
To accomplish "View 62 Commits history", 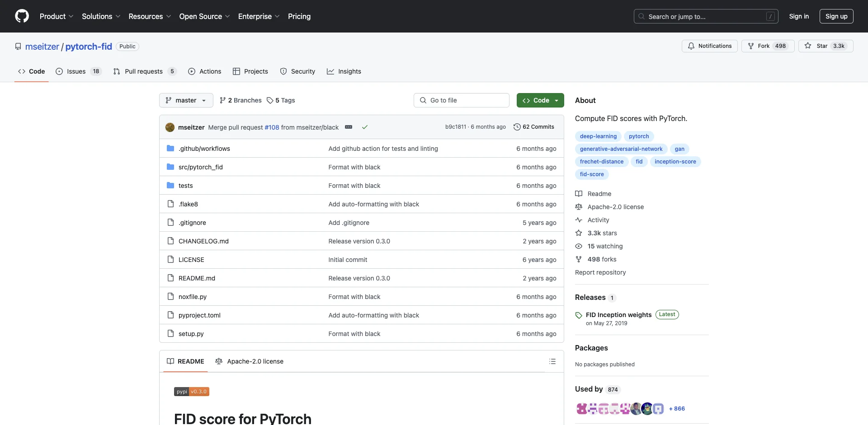I will point(534,127).
